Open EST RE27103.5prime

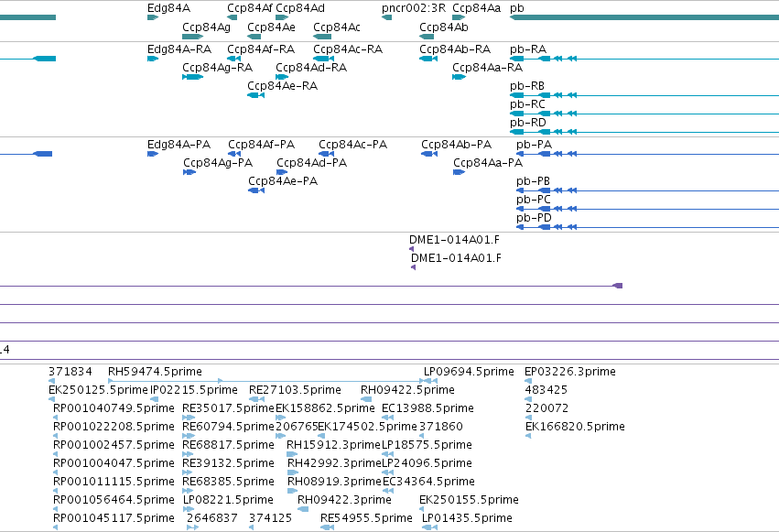tap(295, 390)
